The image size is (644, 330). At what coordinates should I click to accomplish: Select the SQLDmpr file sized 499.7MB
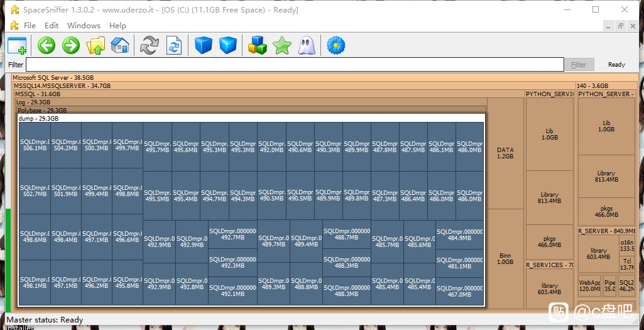pos(128,145)
